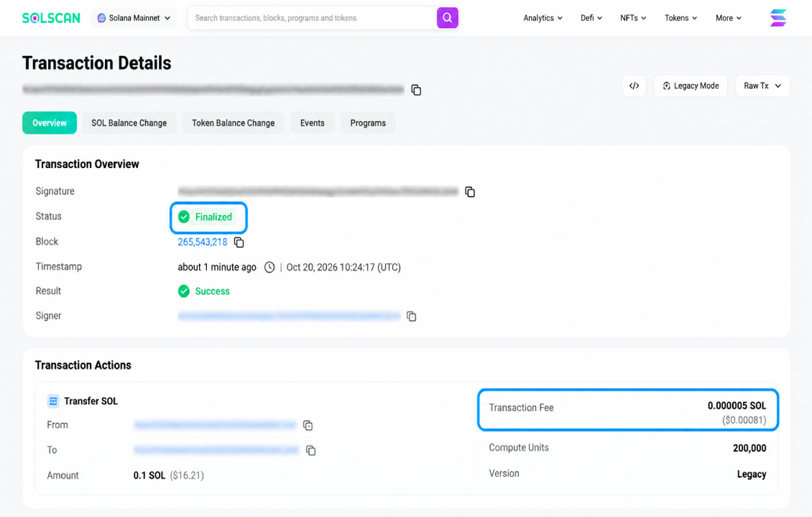Click the Success result check icon
812x517 pixels.
[x=184, y=292]
